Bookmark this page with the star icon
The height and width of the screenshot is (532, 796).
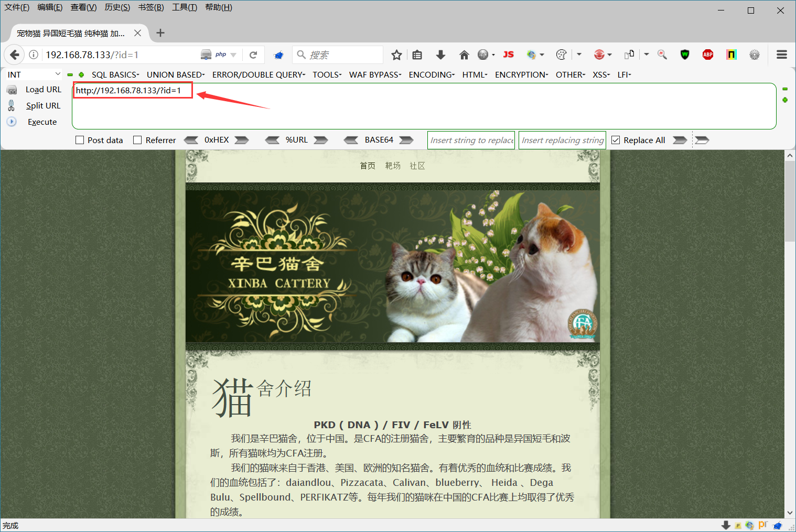click(396, 55)
